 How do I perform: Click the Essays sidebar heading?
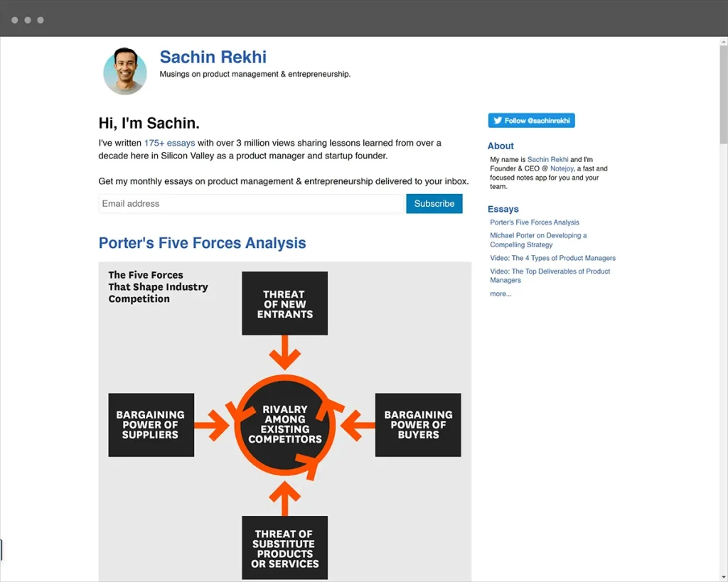(503, 209)
